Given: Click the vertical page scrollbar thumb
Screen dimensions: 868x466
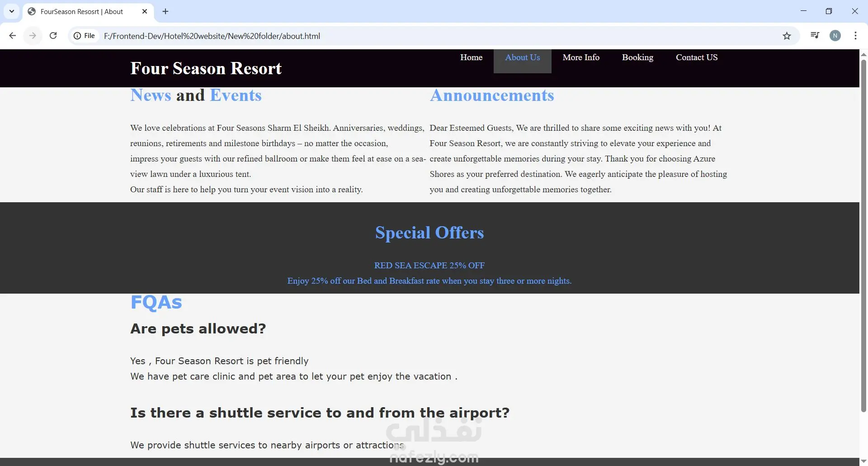Looking at the screenshot, I should (863, 235).
